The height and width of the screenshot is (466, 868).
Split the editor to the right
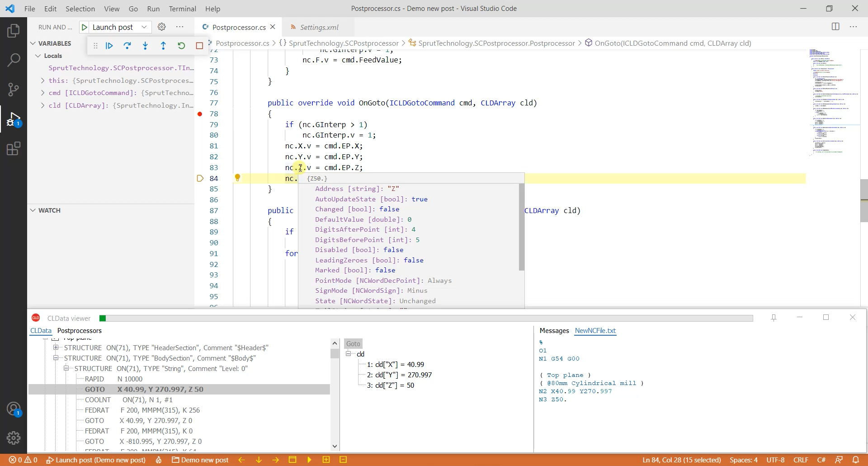(x=835, y=27)
